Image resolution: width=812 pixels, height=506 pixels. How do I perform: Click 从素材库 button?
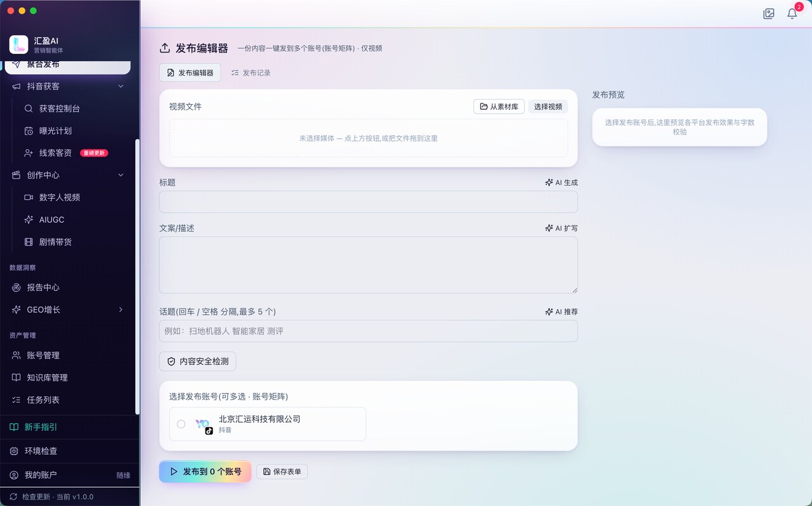(x=499, y=107)
